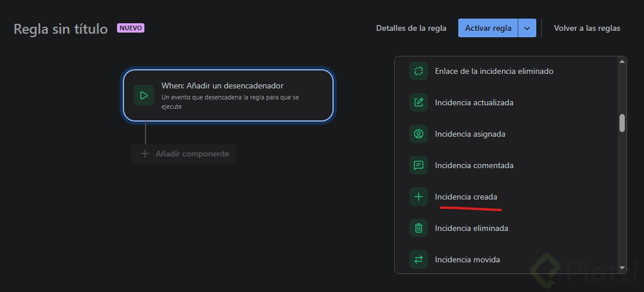Select the Incidencia creada trigger

coord(466,197)
